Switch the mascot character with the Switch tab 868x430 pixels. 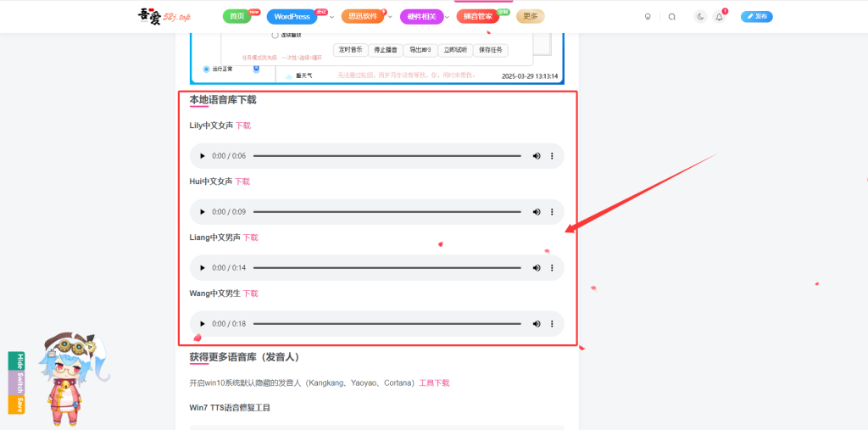click(x=16, y=383)
